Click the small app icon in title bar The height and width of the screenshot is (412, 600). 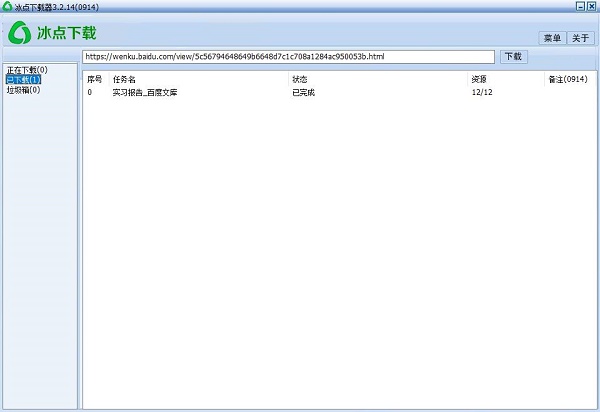pyautogui.click(x=7, y=6)
